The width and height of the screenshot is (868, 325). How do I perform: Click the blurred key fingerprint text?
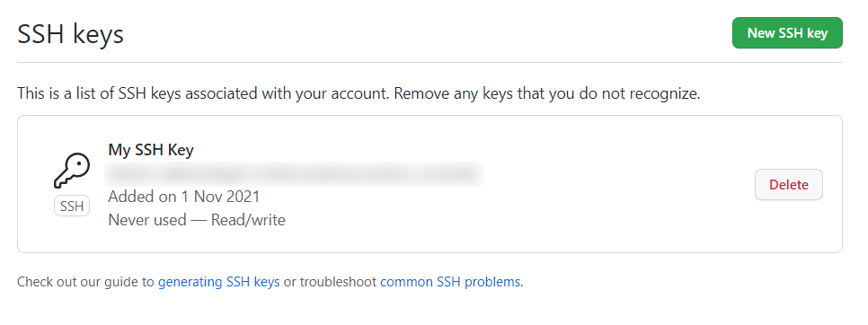(x=294, y=173)
